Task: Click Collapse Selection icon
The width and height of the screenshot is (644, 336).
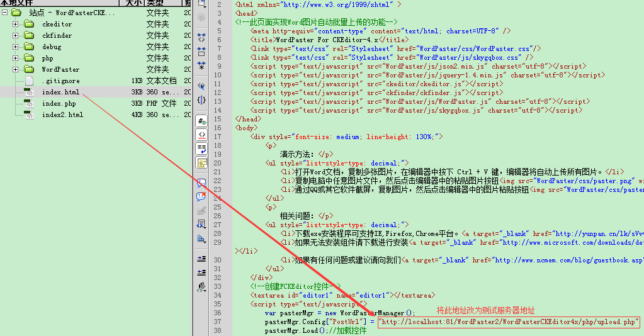Action: coord(201,52)
